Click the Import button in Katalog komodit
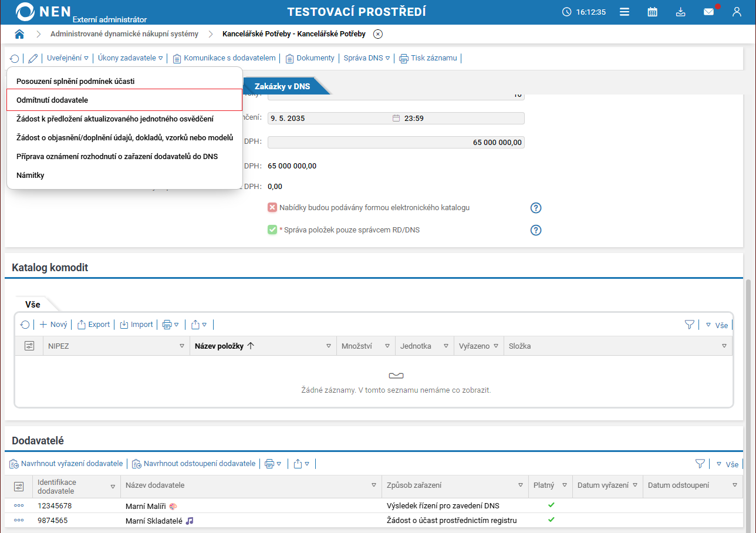The height and width of the screenshot is (533, 756). (x=136, y=325)
